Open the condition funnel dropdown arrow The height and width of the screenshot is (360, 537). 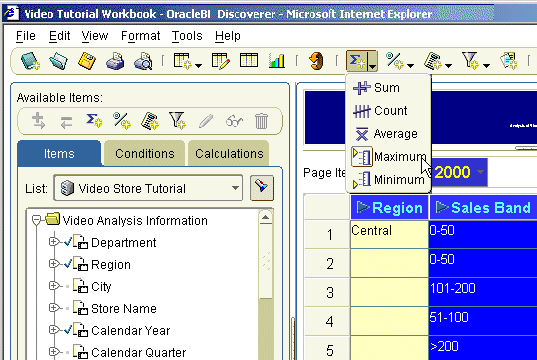tap(486, 65)
